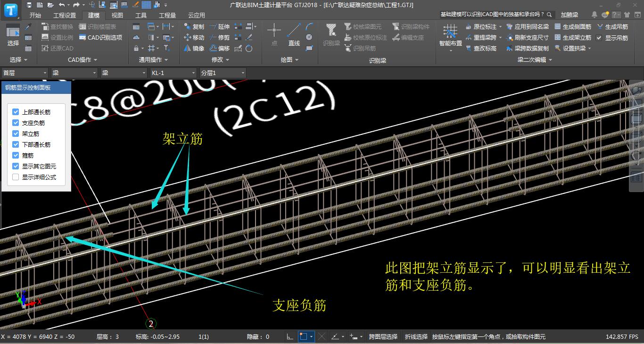This screenshot has width=644, height=344.
Task: Click CAD识别选项 button
Action: coord(101,37)
